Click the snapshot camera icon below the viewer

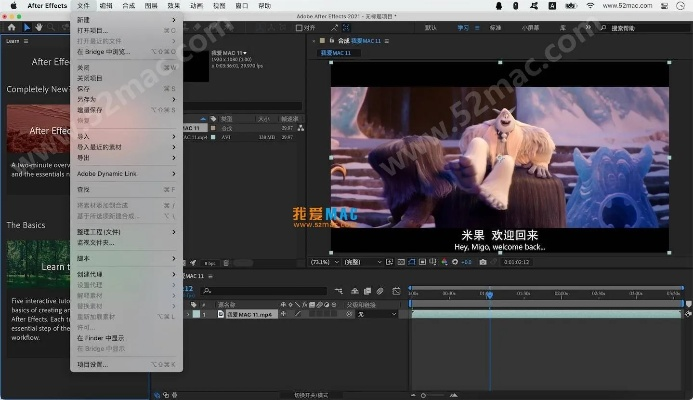click(x=483, y=262)
